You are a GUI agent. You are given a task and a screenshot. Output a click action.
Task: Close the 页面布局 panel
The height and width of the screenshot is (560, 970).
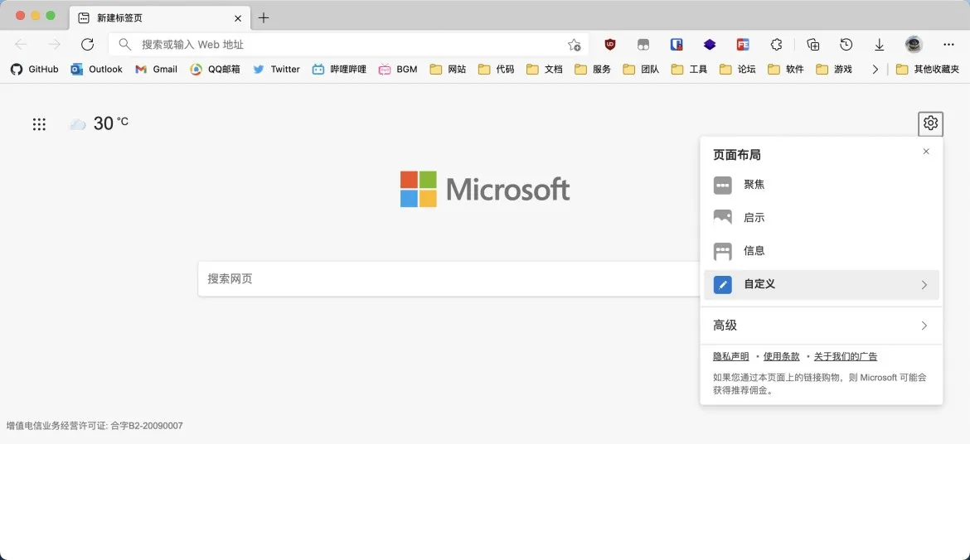(926, 152)
